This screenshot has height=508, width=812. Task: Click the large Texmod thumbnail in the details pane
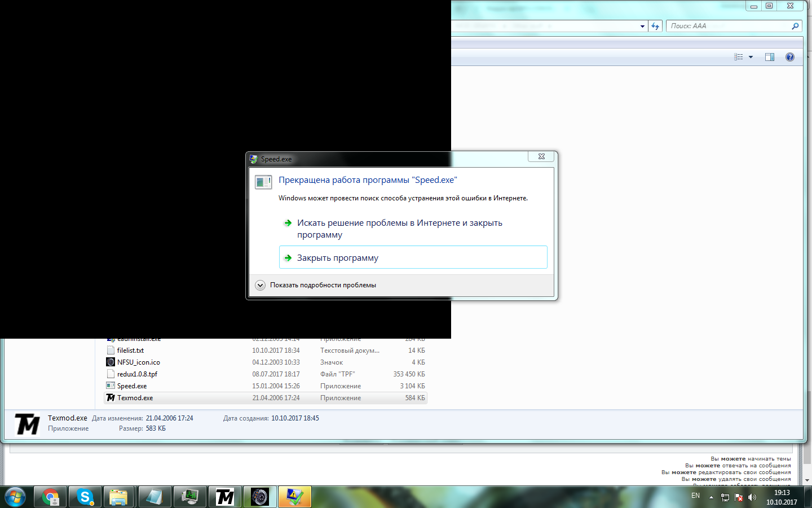(x=27, y=423)
